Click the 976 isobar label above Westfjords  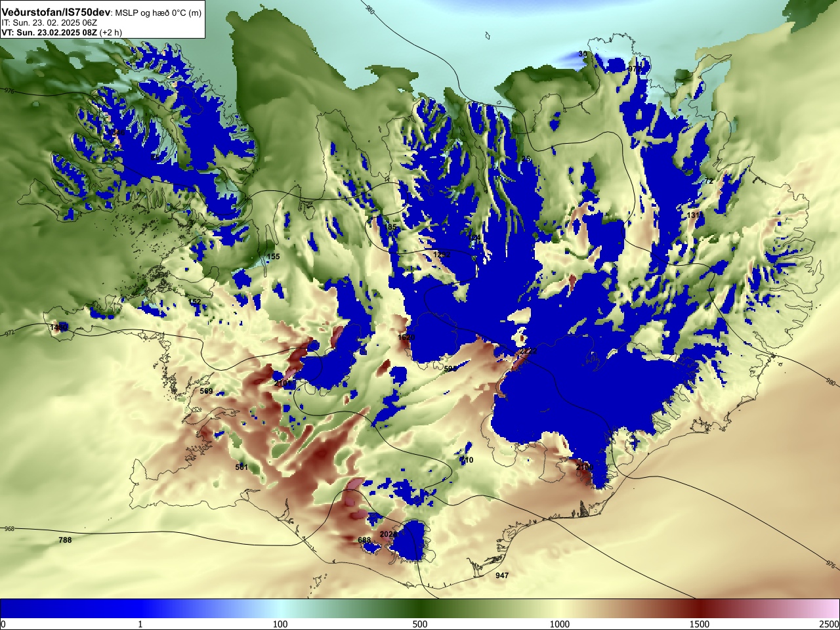9,91
